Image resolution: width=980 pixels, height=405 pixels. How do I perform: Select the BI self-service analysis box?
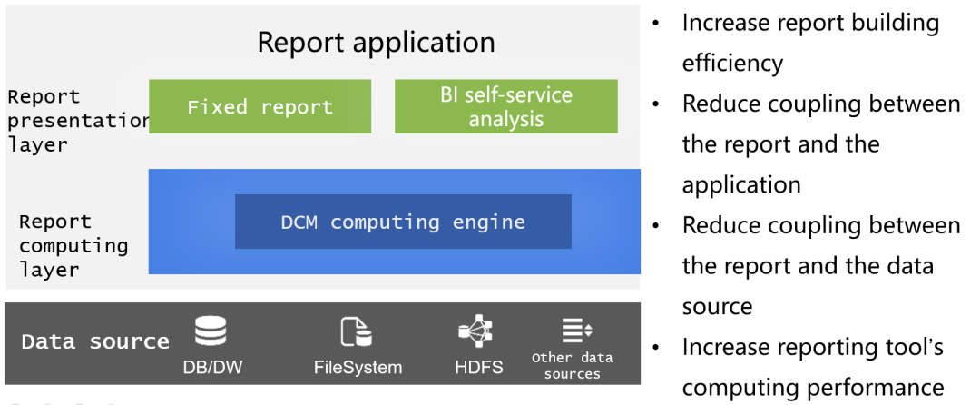pyautogui.click(x=505, y=107)
